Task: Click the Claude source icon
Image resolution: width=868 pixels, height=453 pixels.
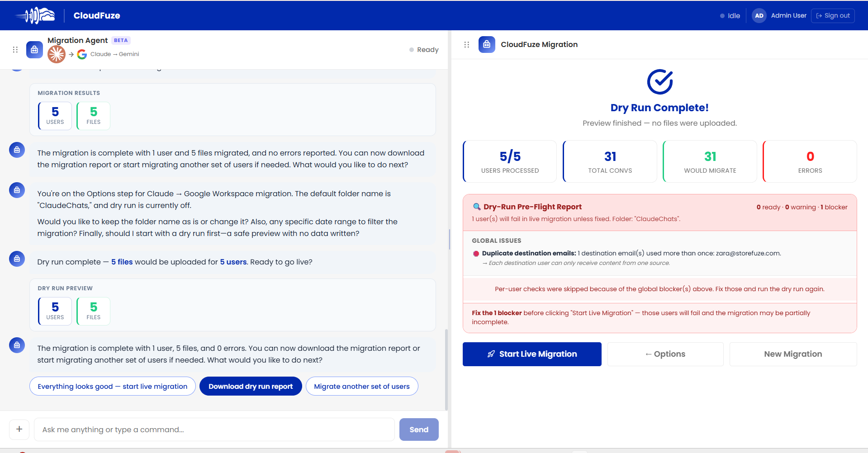Action: [57, 54]
